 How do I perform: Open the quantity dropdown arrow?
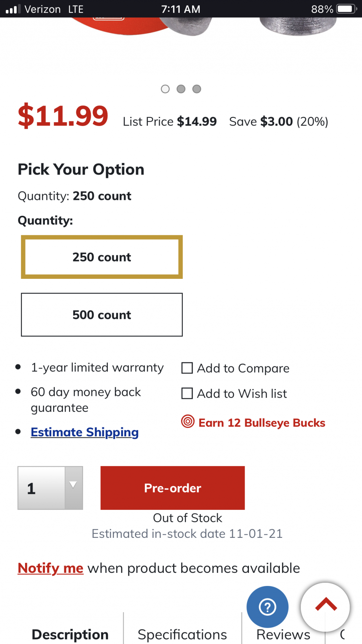(x=74, y=488)
